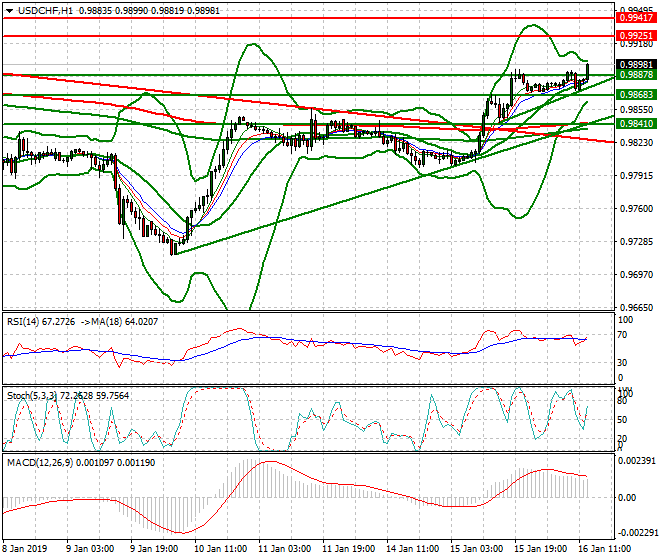Select the green 0.98683 level label
The image size is (660, 560).
coord(636,95)
